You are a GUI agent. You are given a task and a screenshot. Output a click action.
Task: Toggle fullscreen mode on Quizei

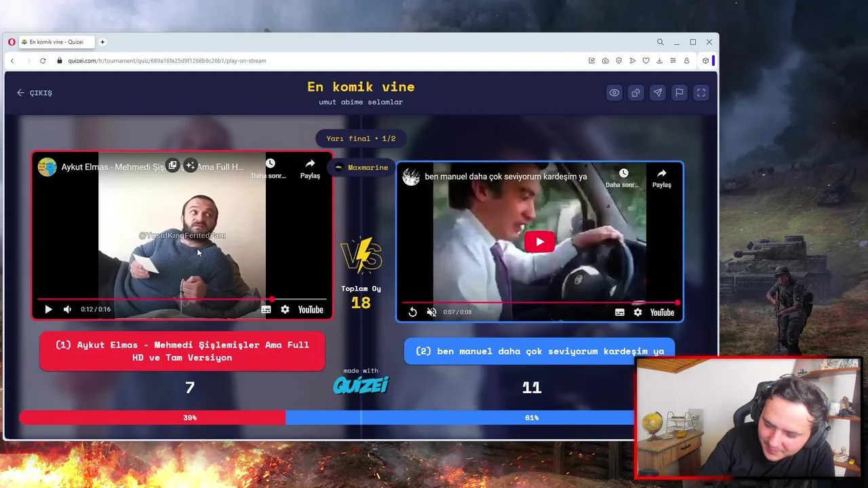(701, 93)
